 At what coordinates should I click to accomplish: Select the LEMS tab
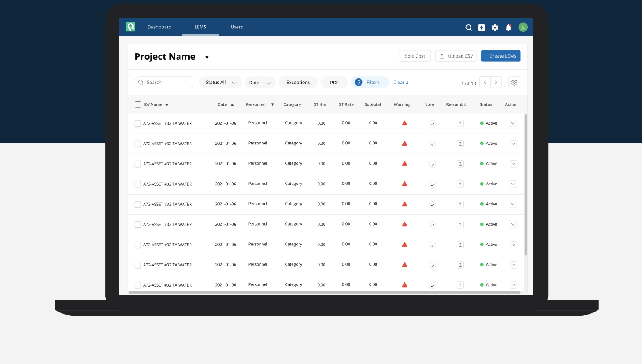point(200,27)
